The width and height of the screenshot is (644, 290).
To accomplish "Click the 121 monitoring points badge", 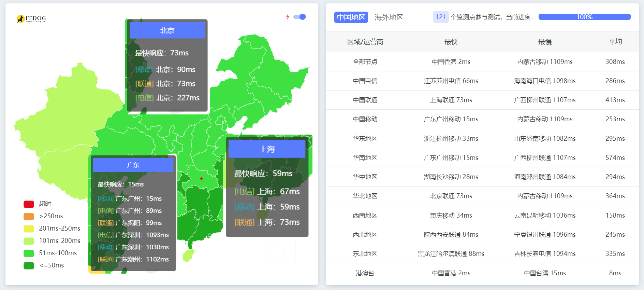I will click(x=440, y=17).
